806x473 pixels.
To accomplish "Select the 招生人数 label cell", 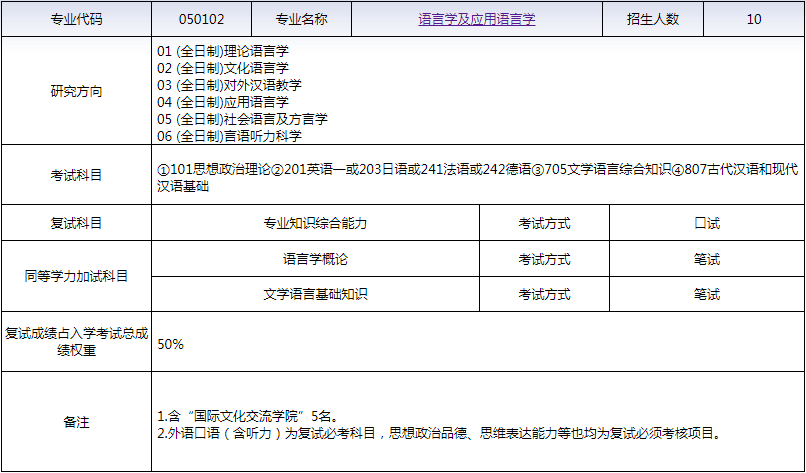I will pyautogui.click(x=653, y=19).
